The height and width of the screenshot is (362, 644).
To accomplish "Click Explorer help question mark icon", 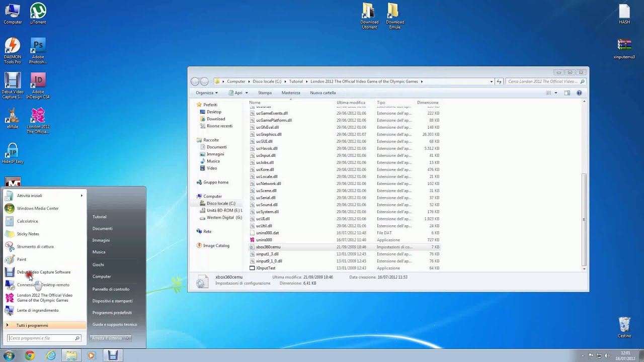I will [579, 93].
